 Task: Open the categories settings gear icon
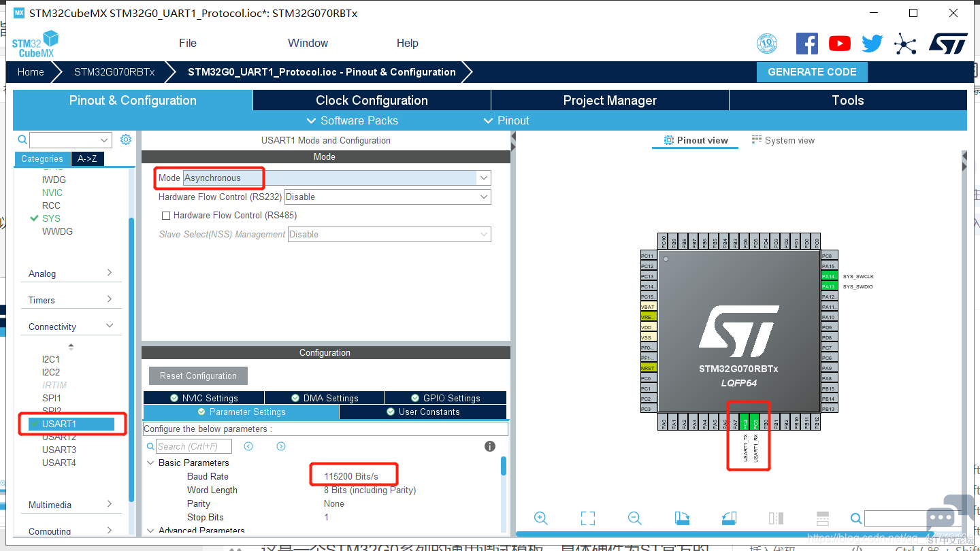pyautogui.click(x=126, y=139)
